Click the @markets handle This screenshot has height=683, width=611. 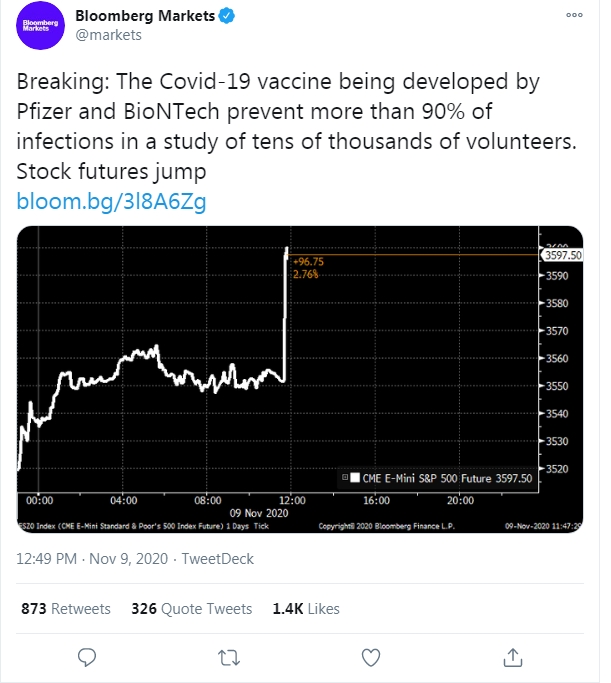point(108,35)
